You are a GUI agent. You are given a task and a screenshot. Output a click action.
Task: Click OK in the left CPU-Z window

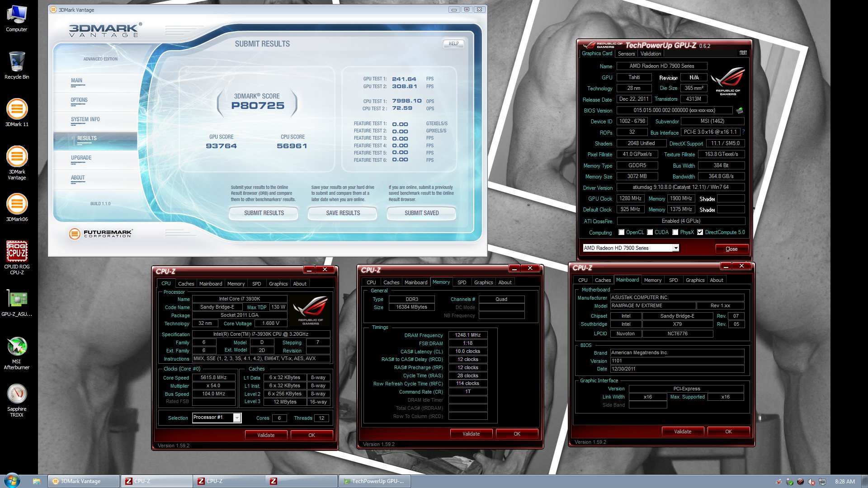[x=311, y=435]
